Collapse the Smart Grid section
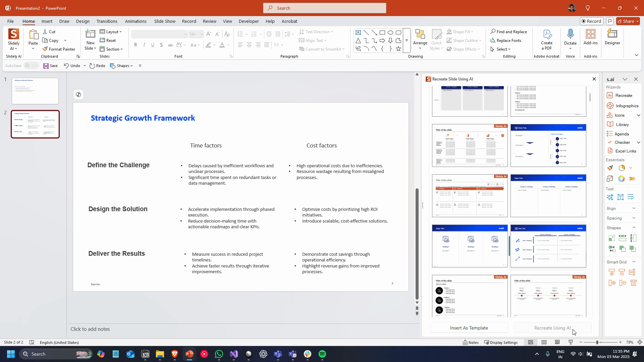The height and width of the screenshot is (362, 644). point(634,262)
